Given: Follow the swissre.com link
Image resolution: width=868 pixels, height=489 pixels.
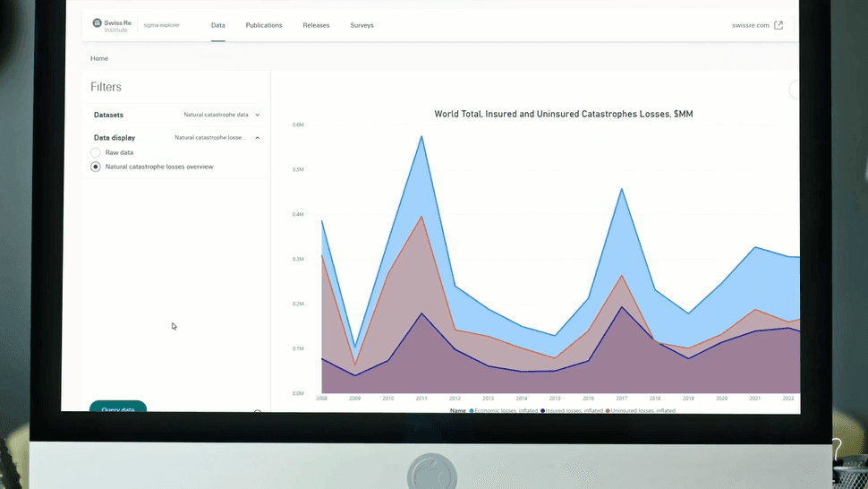Looking at the screenshot, I should point(750,25).
